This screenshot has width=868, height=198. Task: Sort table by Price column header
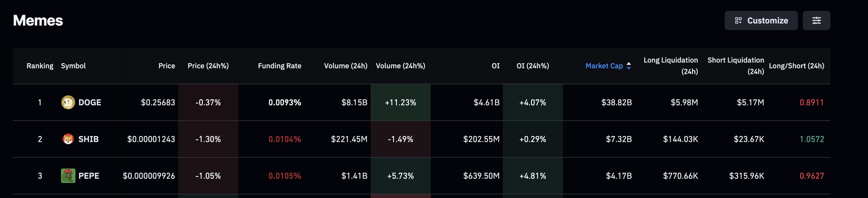[x=167, y=66]
